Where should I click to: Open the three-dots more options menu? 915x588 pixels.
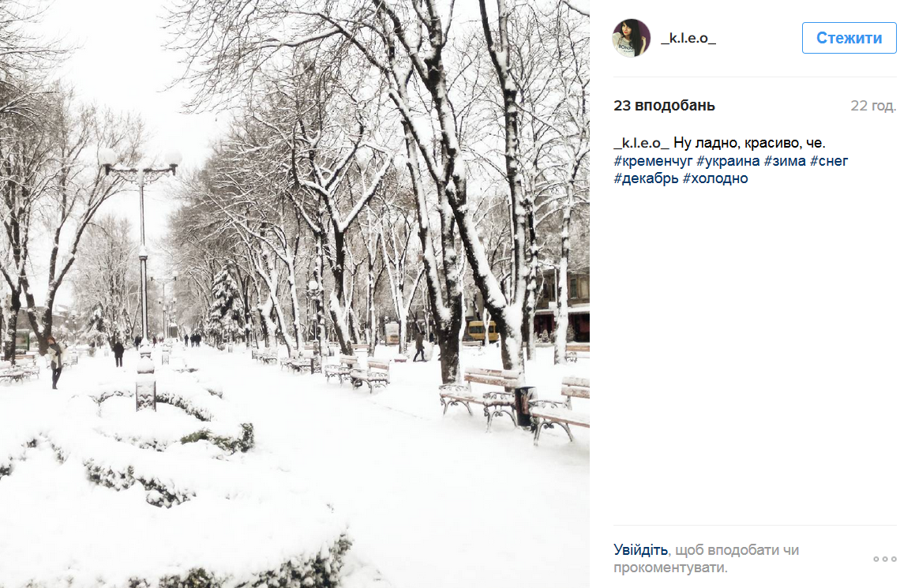click(885, 559)
